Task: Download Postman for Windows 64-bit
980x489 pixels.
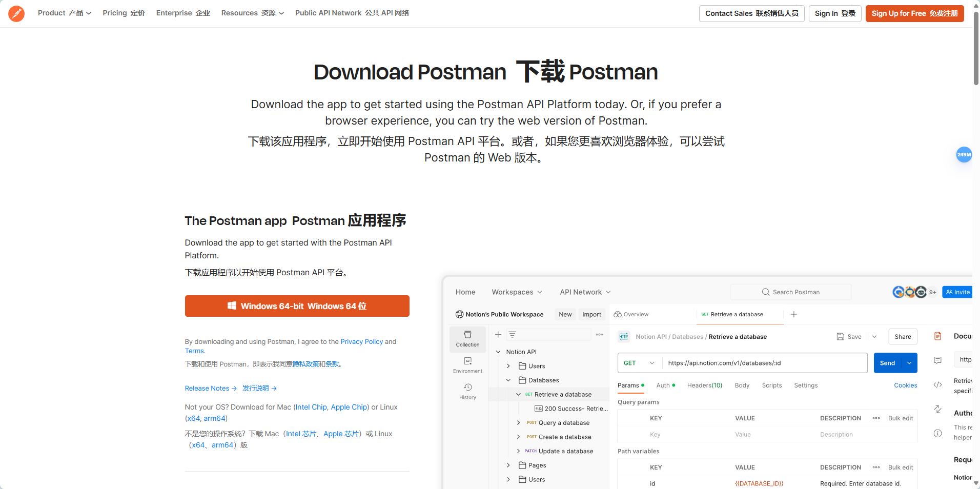Action: [297, 306]
